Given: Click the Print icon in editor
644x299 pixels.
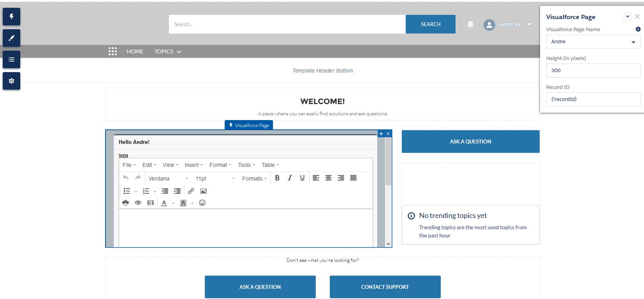Looking at the screenshot, I should point(125,203).
